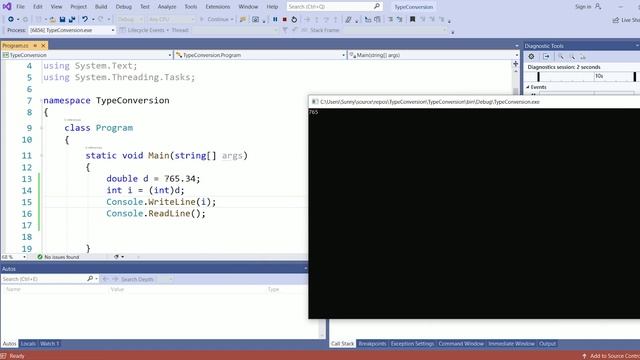This screenshot has width=640, height=360.
Task: Open Diagnostic Tools settings gear
Action: click(x=531, y=57)
